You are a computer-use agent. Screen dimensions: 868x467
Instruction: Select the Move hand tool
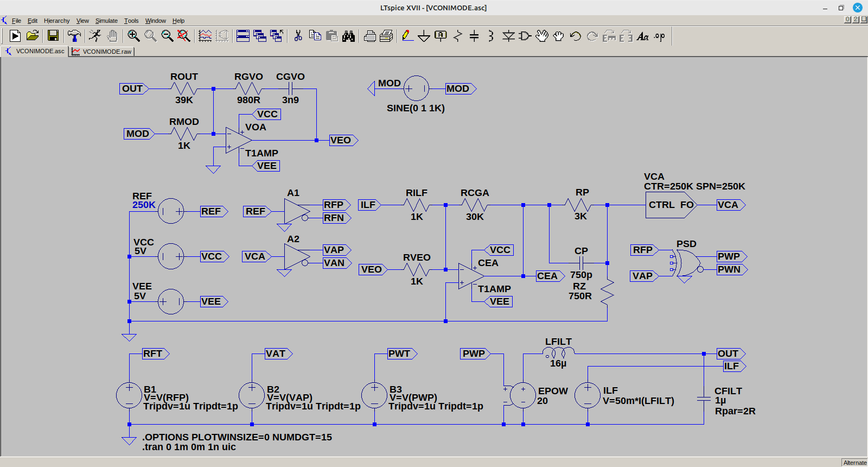pos(542,36)
